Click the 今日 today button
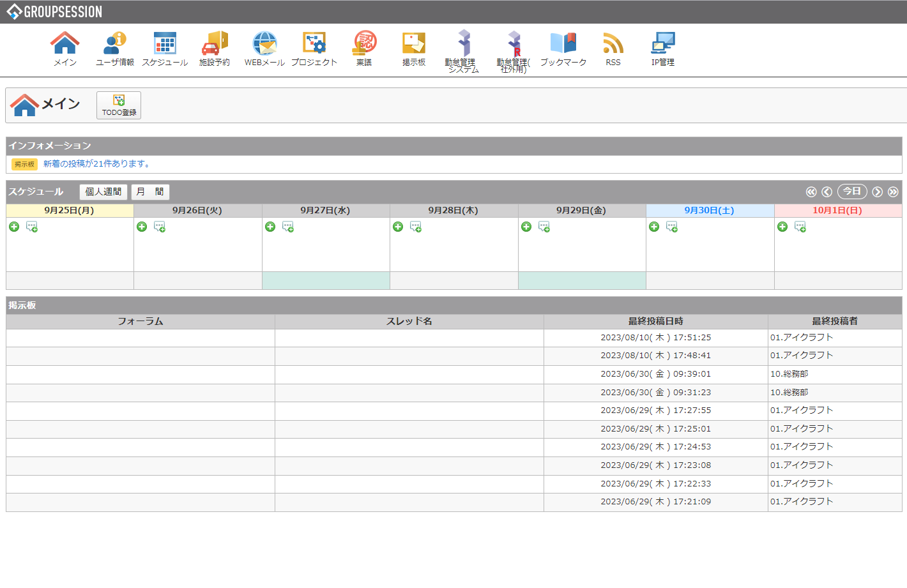 pyautogui.click(x=852, y=192)
